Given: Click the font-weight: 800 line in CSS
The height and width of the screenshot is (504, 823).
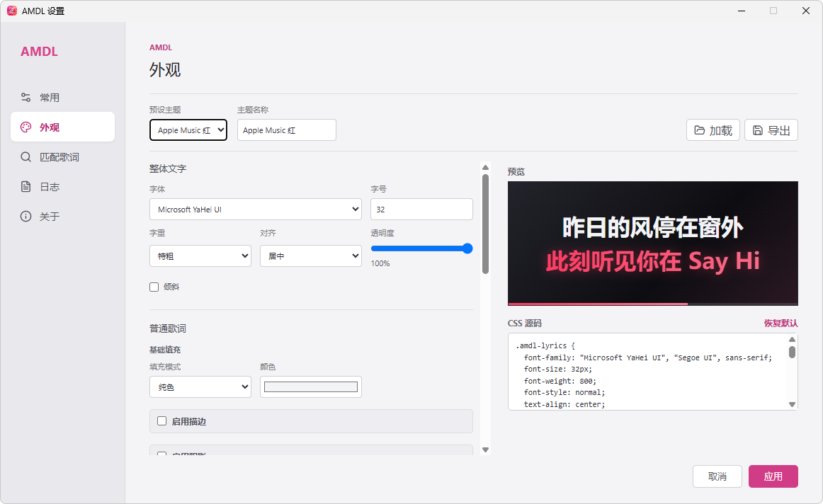Looking at the screenshot, I should coord(560,381).
